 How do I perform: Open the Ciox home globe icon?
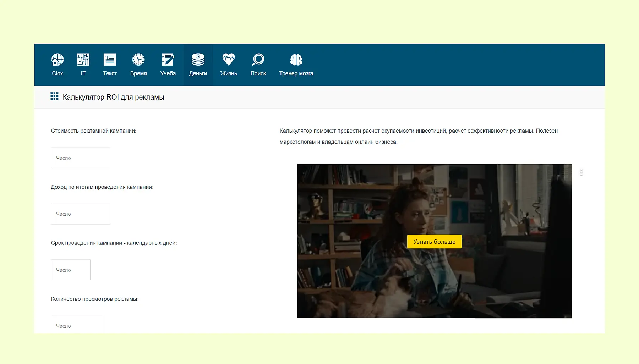pos(57,60)
